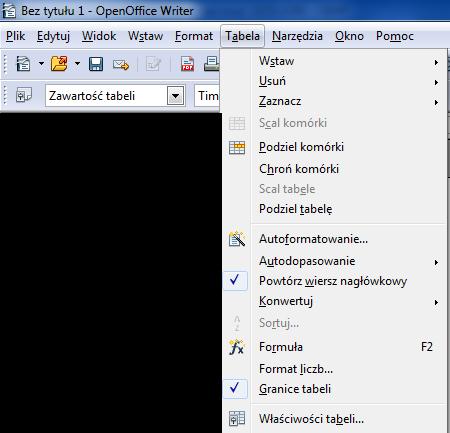
Task: Close the open Tabela menu
Action: pyautogui.click(x=242, y=36)
